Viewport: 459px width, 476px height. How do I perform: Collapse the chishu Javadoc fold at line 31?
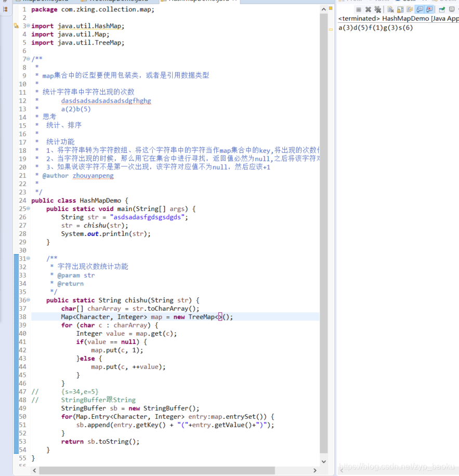(x=28, y=258)
